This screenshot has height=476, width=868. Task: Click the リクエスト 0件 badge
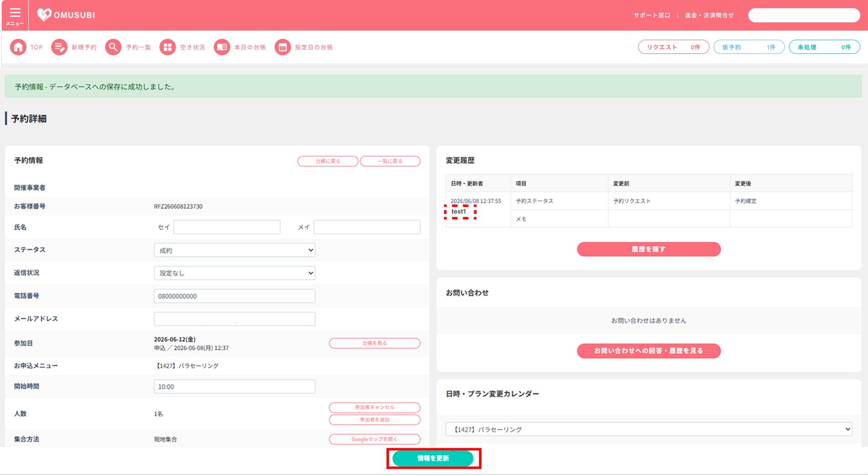click(673, 47)
